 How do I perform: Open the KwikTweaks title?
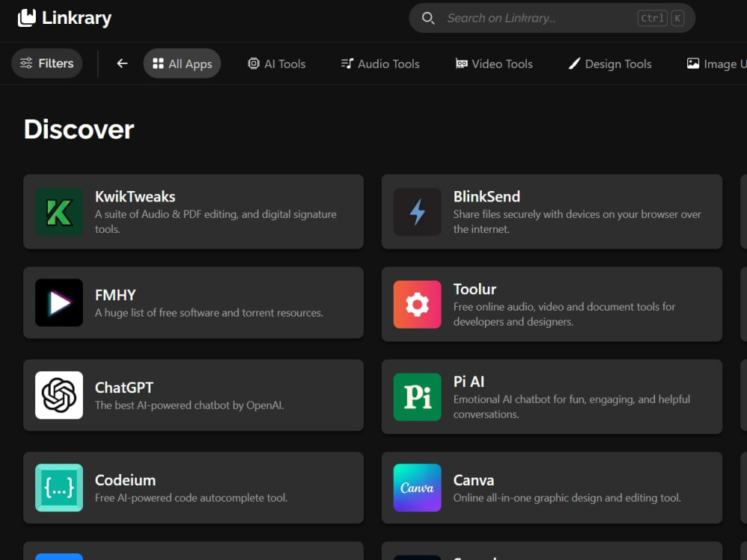pyautogui.click(x=135, y=196)
